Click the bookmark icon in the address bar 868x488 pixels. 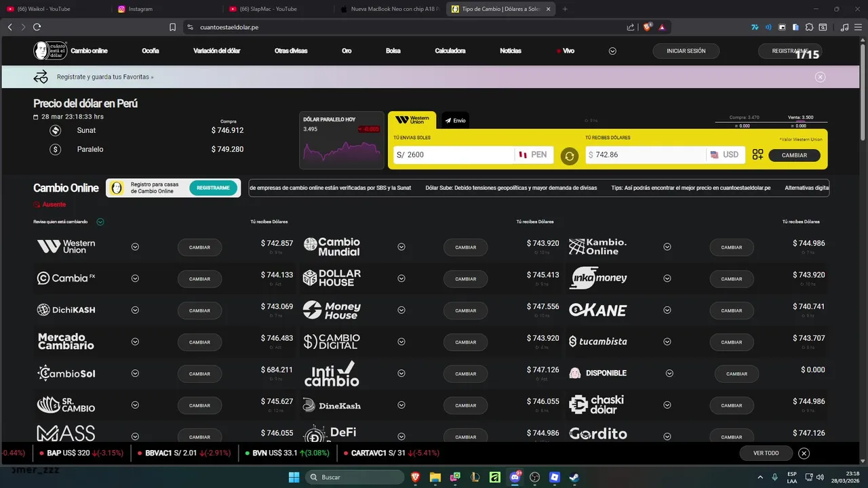pos(172,27)
